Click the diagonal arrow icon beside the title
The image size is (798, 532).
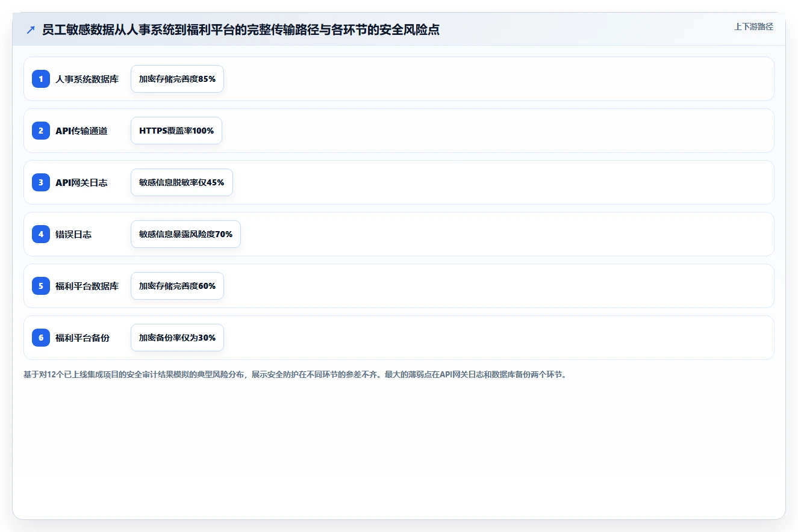[x=31, y=29]
